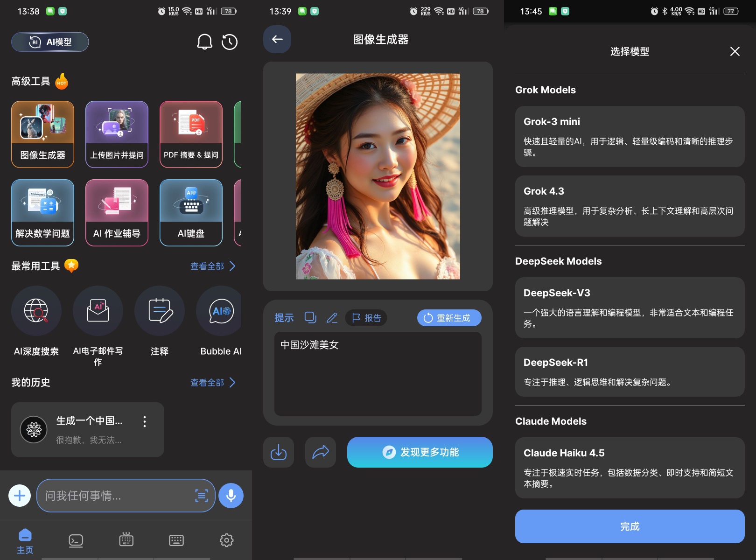Click the history item atom avatar
The height and width of the screenshot is (560, 756).
[x=34, y=429]
